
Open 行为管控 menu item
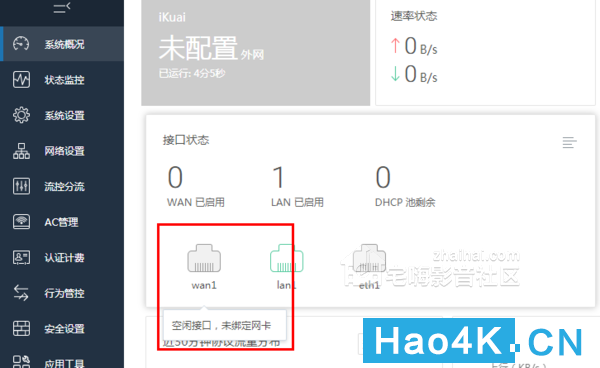tap(62, 293)
